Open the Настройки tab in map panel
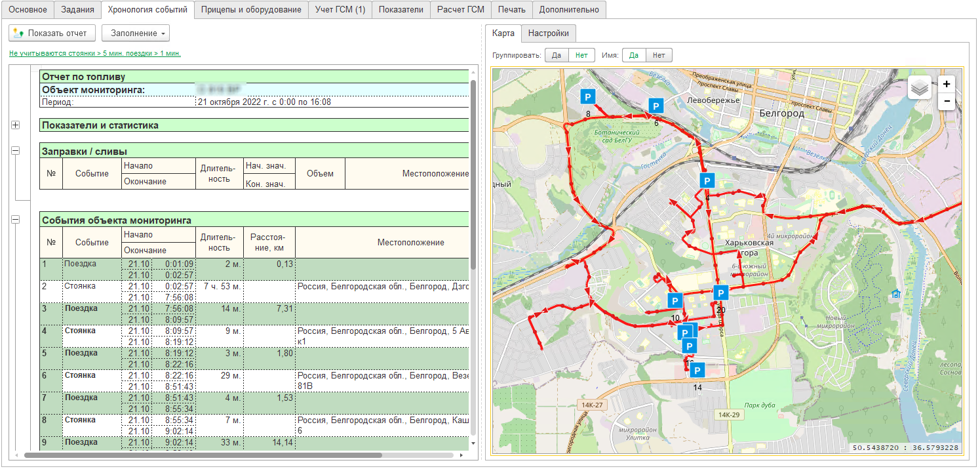 click(x=548, y=33)
